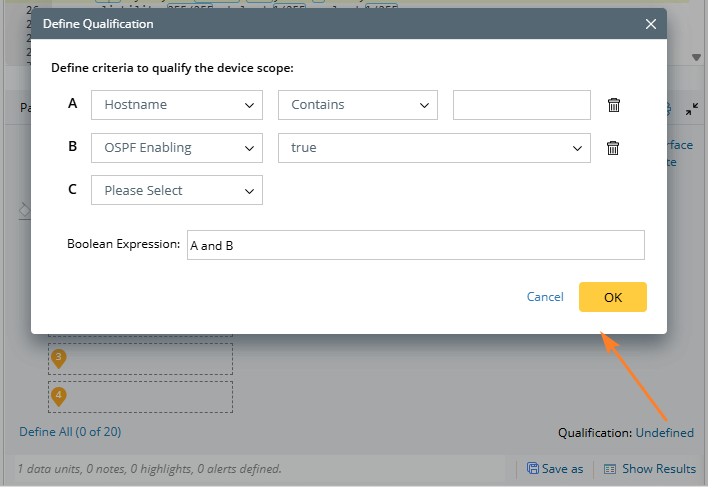This screenshot has height=487, width=708.
Task: Click the Boolean Expression input field
Action: click(415, 245)
